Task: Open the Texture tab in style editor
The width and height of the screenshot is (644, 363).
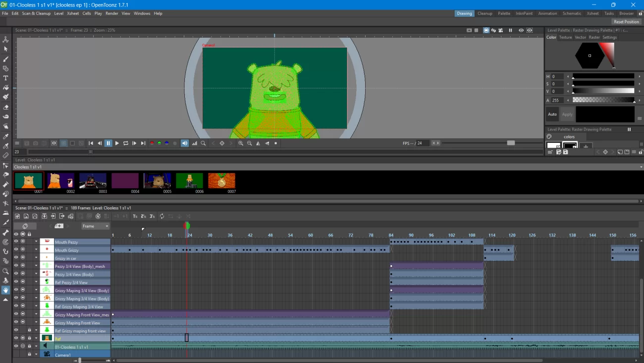Action: (x=565, y=37)
